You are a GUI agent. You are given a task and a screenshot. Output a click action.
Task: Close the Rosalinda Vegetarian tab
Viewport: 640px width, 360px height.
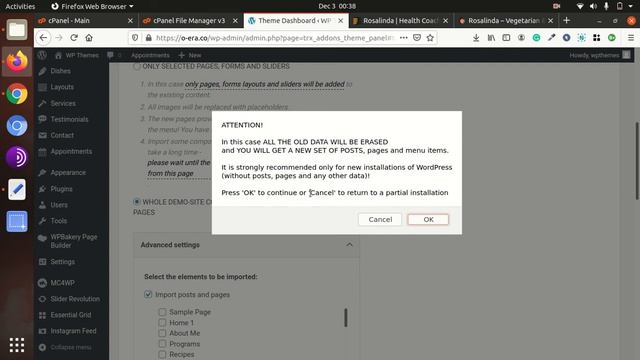[x=551, y=20]
